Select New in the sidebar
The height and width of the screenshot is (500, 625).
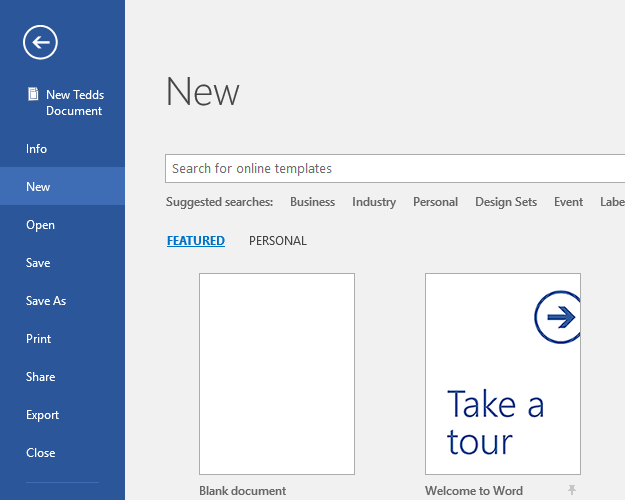tap(38, 187)
